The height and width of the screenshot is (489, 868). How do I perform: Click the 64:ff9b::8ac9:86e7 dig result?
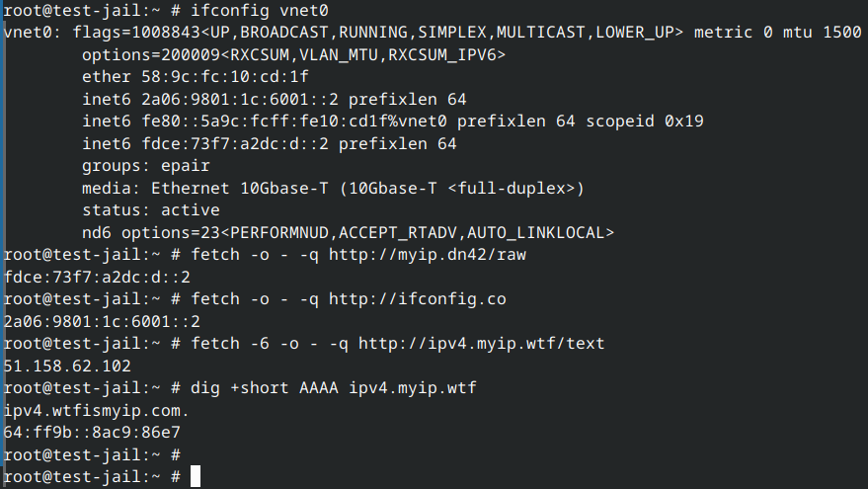pos(92,432)
